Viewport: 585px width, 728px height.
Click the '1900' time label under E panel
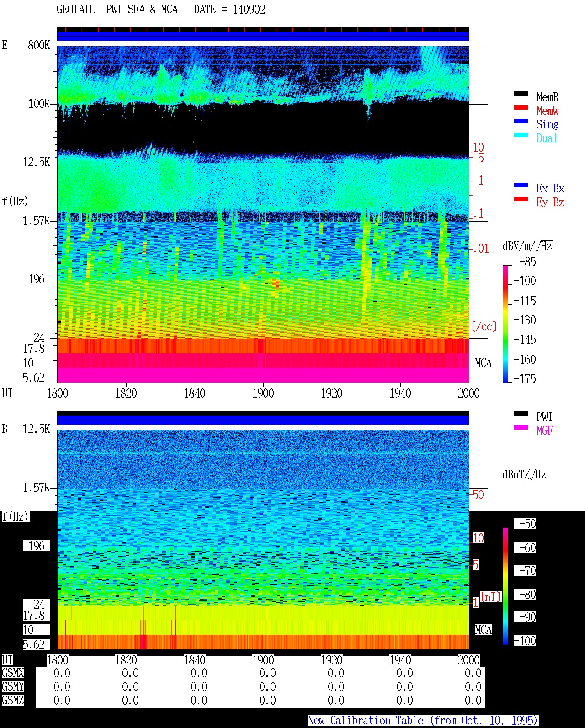(x=263, y=393)
